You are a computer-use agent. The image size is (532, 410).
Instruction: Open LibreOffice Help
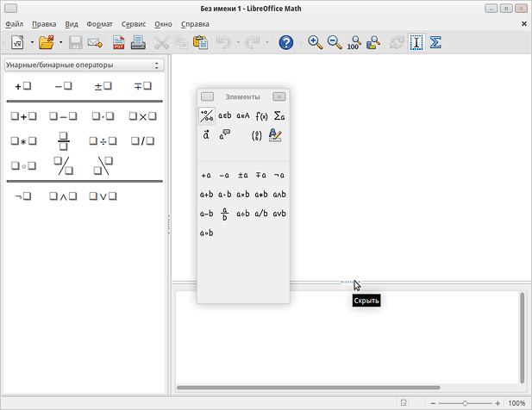pos(286,43)
